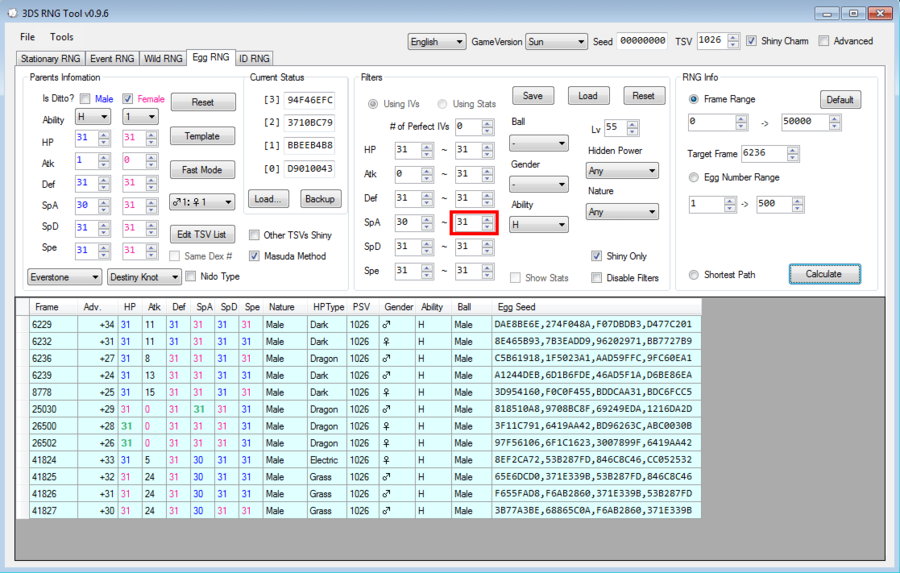Click the Seed input field
This screenshot has width=900, height=573.
pos(642,41)
